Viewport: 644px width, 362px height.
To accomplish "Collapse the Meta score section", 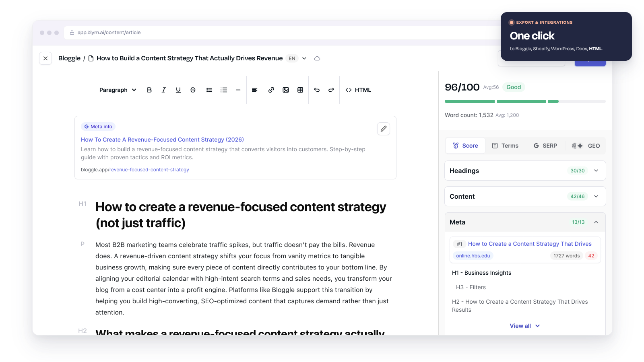I will [x=525, y=222].
